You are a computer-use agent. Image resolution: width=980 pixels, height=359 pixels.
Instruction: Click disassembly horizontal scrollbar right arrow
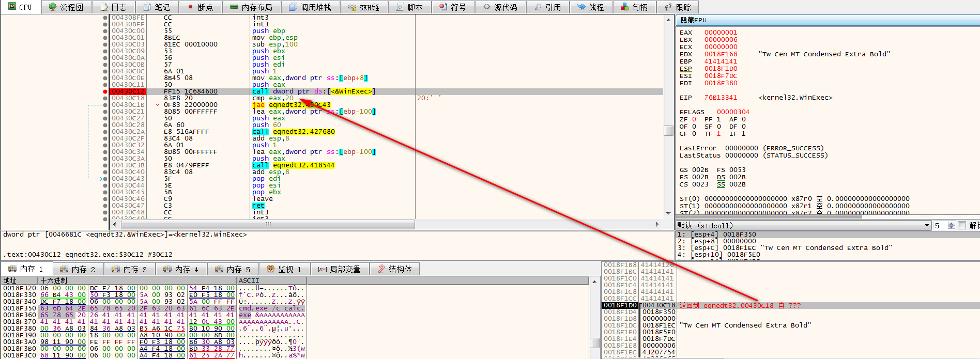[657, 224]
